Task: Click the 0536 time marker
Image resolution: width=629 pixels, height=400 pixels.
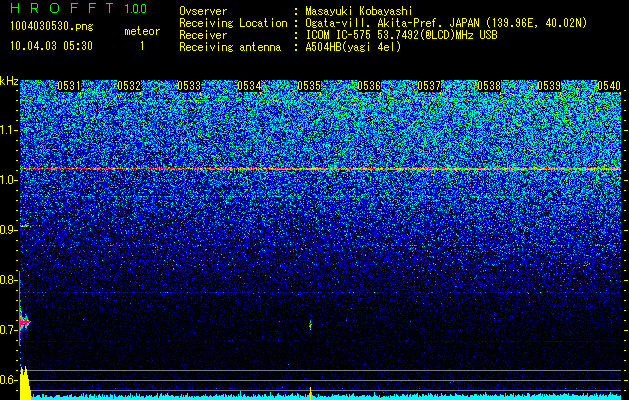Action: point(369,86)
